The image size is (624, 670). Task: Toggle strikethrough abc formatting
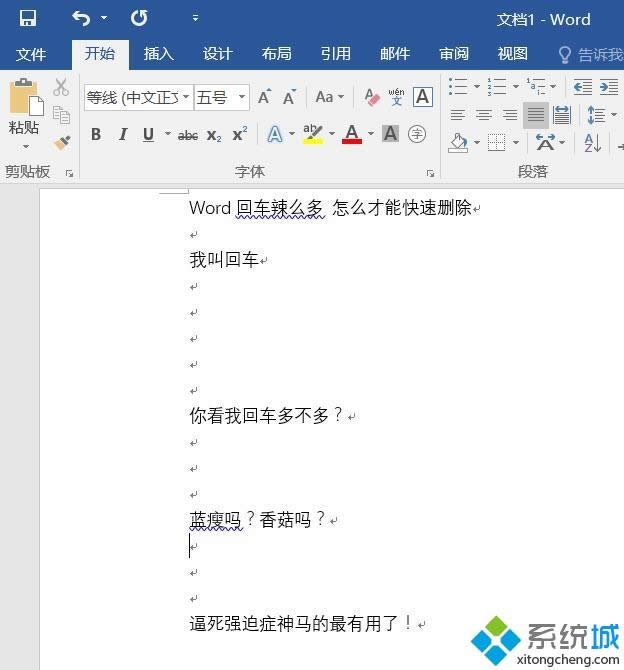point(188,135)
